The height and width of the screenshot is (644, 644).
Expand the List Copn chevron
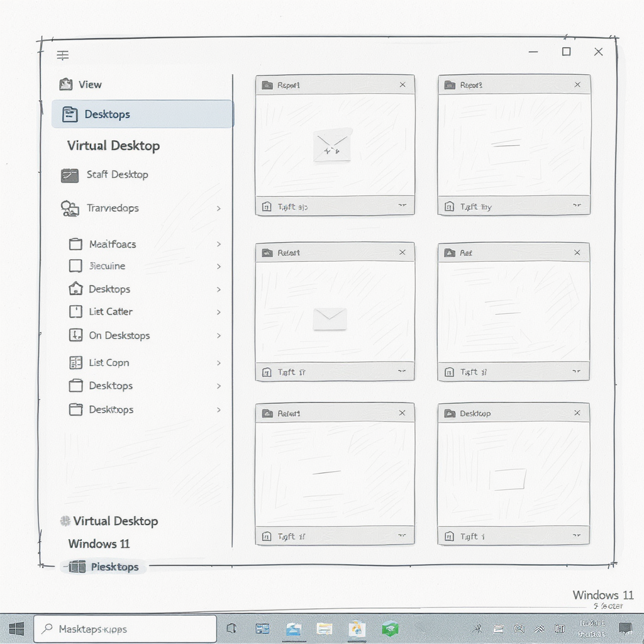click(218, 363)
